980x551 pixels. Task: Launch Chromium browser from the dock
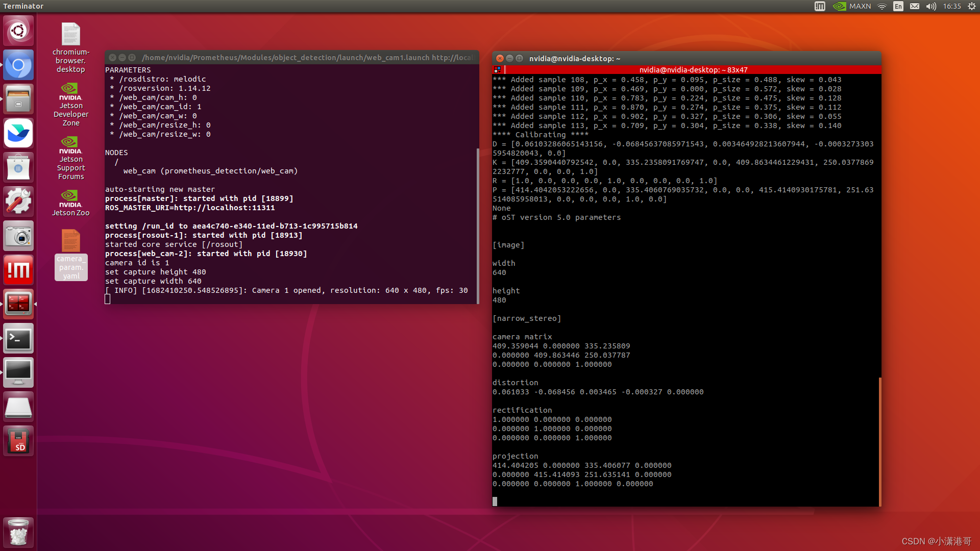coord(18,65)
